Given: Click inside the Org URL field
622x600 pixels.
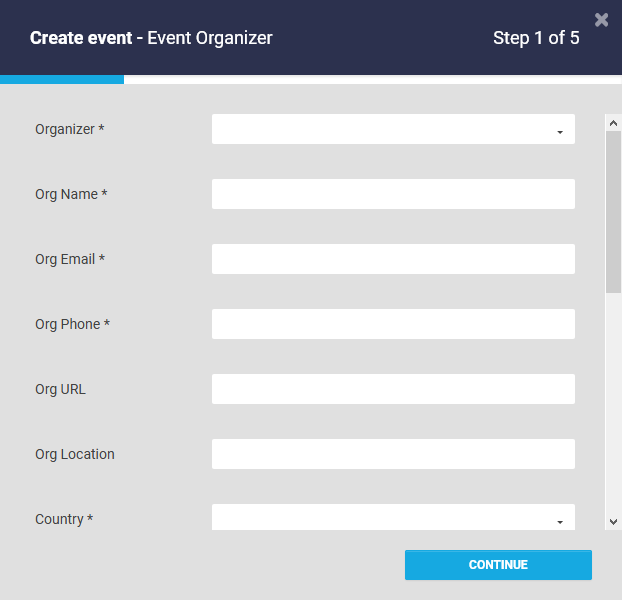Looking at the screenshot, I should (x=393, y=389).
